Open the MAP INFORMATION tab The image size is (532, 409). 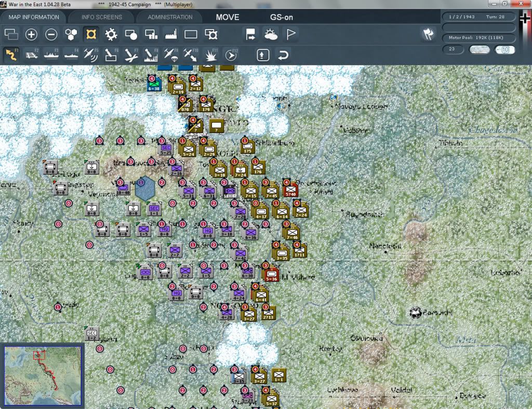click(34, 17)
